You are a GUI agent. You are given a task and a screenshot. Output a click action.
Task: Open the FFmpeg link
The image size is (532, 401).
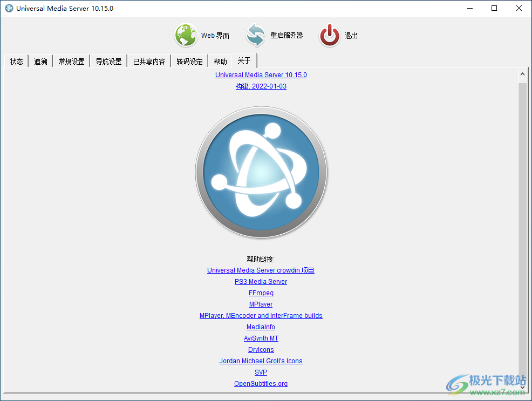[x=261, y=293]
